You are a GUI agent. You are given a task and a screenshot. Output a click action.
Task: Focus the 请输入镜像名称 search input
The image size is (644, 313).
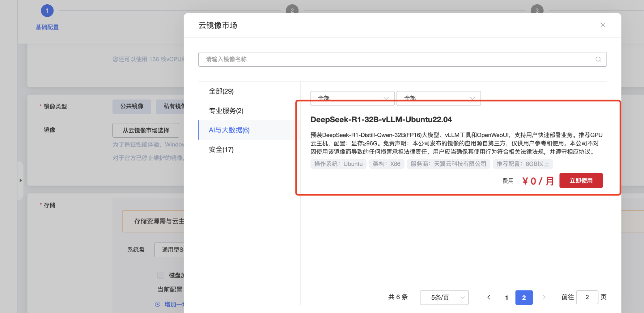402,59
